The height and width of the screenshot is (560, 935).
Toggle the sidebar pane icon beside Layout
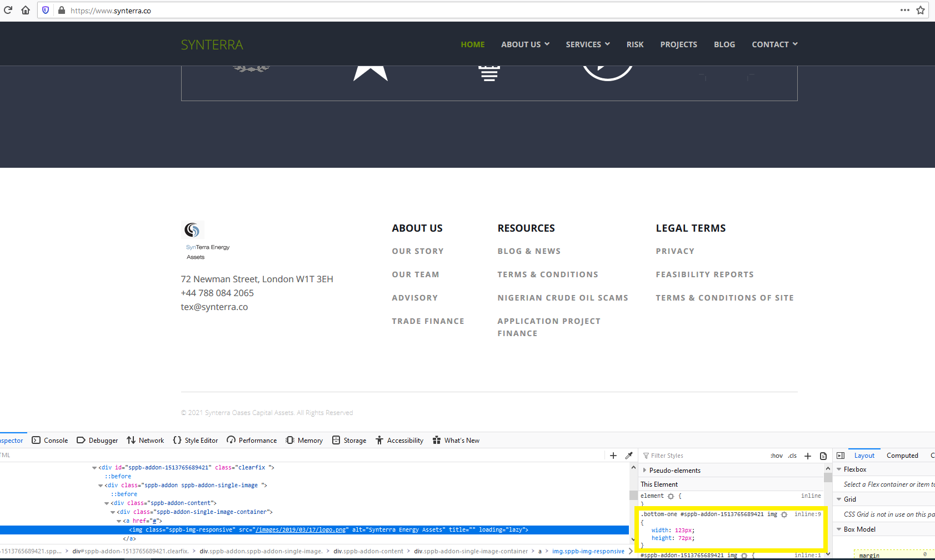pyautogui.click(x=841, y=456)
